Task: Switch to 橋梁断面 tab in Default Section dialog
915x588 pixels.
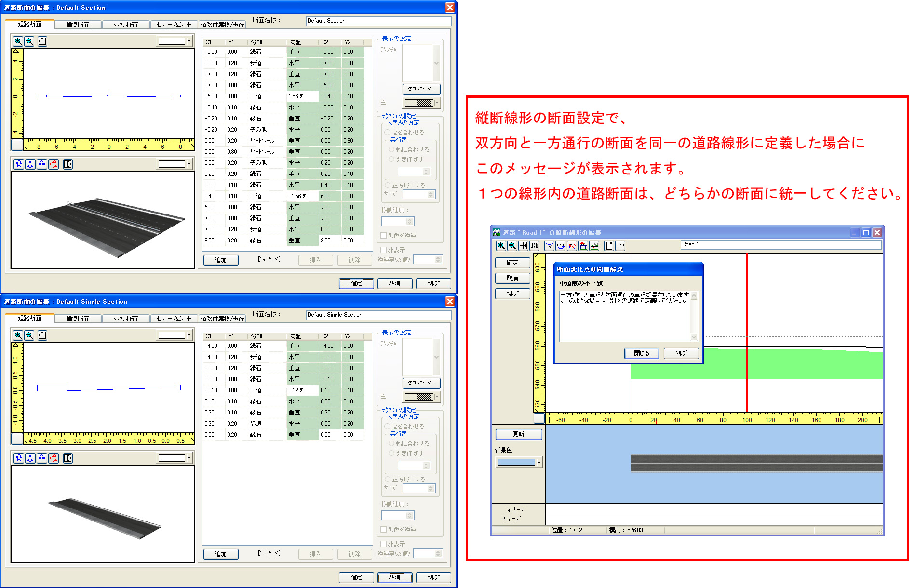Action: point(78,25)
